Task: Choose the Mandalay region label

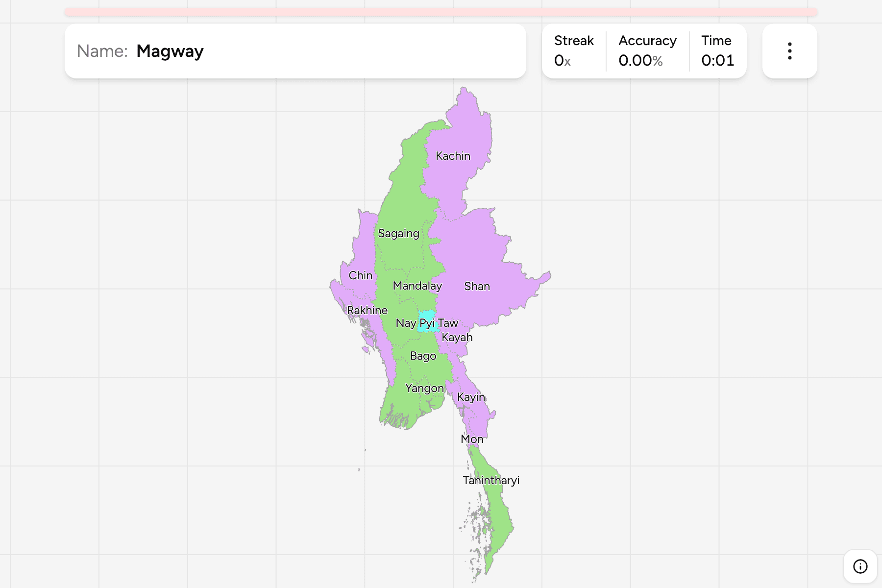Action: pyautogui.click(x=417, y=286)
